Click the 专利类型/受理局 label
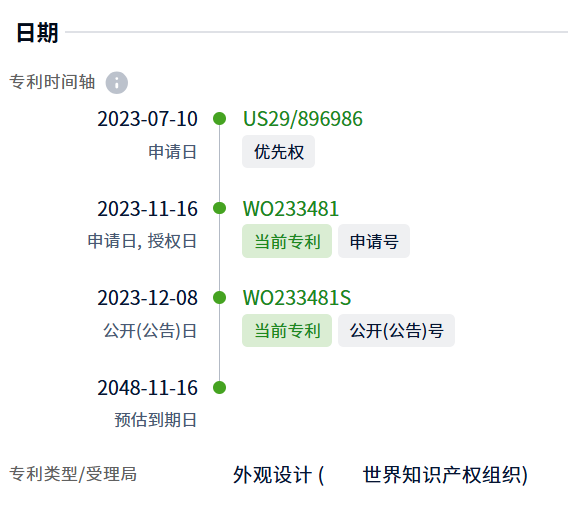Screen dimensions: 568x521 coord(73,474)
